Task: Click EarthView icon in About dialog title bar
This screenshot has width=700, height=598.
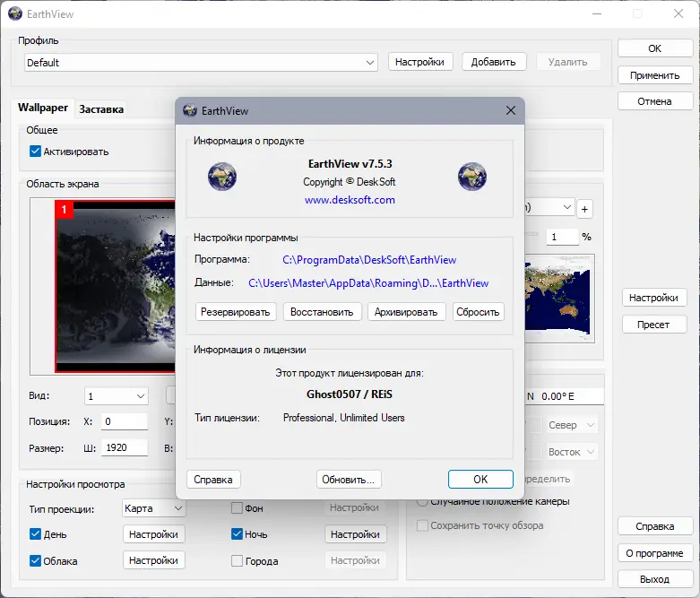Action: [x=190, y=110]
